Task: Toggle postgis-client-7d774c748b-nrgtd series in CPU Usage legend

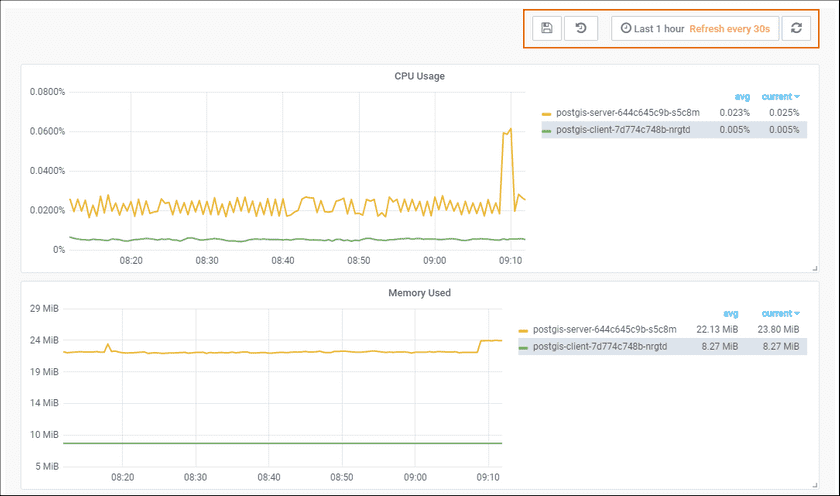Action: point(623,130)
